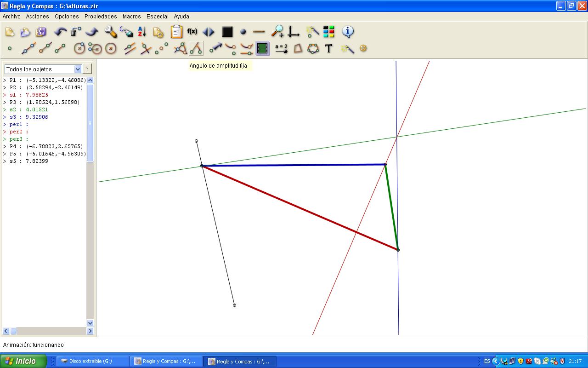Select the conic through five points tool

point(313,48)
